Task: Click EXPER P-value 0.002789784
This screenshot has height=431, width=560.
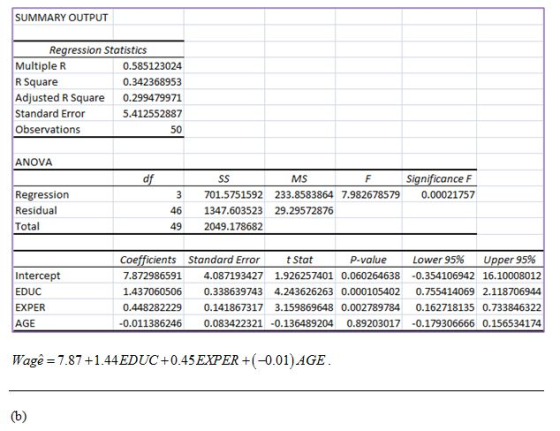Action: [371, 307]
